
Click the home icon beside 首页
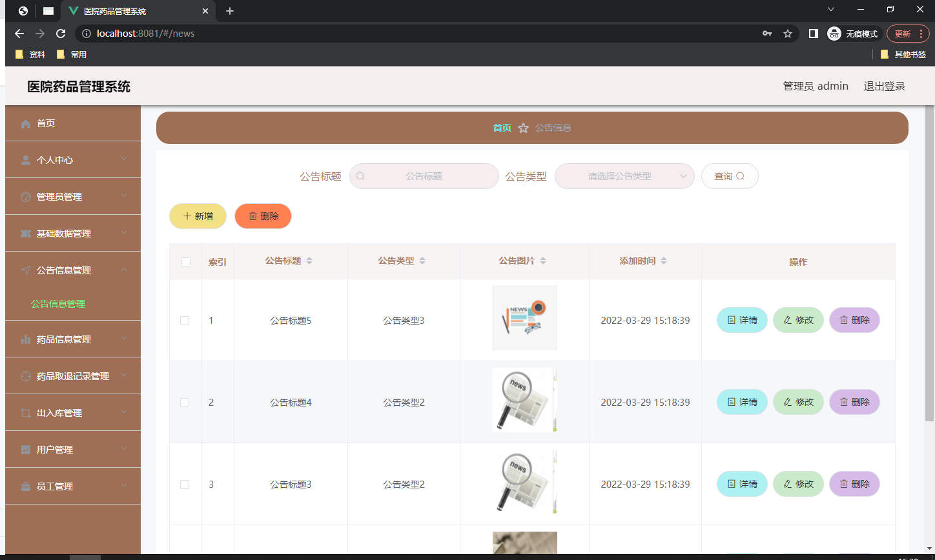[x=26, y=123]
